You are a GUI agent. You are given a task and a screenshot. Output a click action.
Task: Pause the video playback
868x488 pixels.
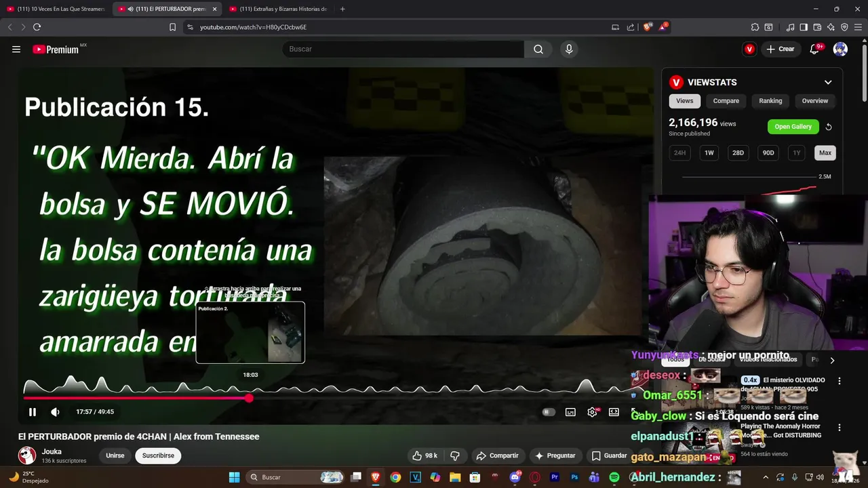click(32, 411)
